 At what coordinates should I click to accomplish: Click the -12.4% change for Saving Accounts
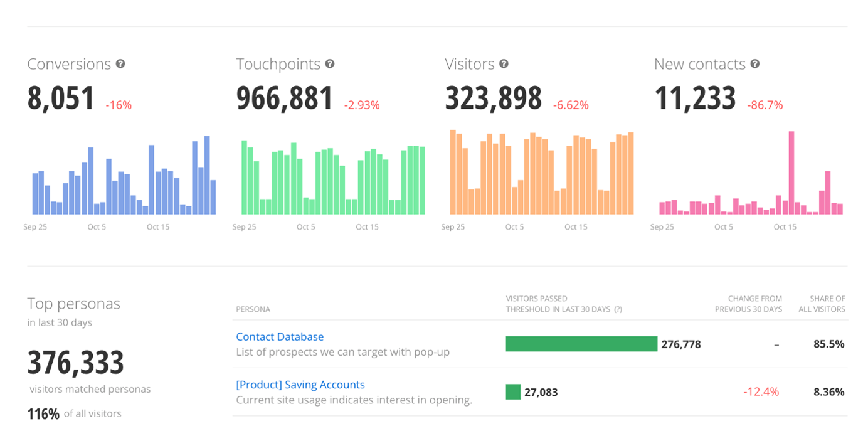coord(761,392)
